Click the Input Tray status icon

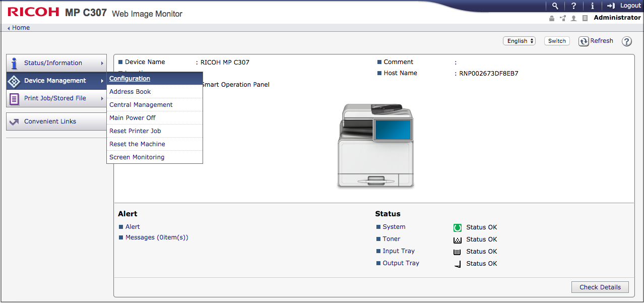458,252
